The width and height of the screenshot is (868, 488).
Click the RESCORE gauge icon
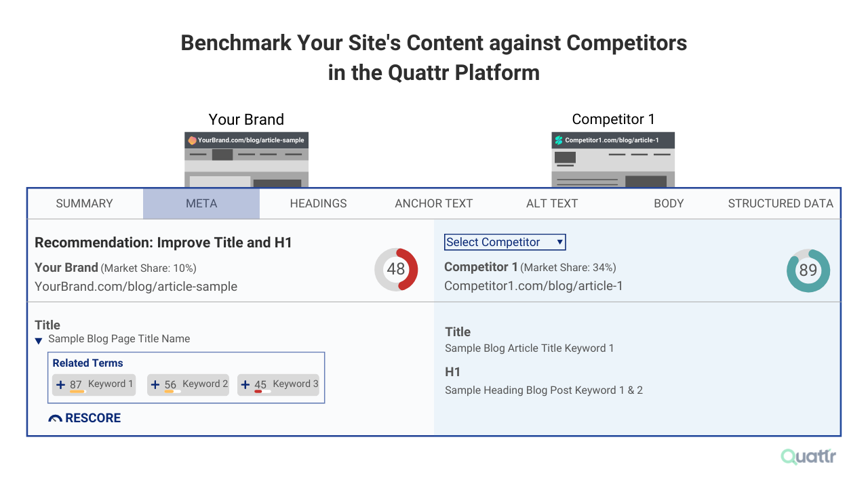[56, 419]
